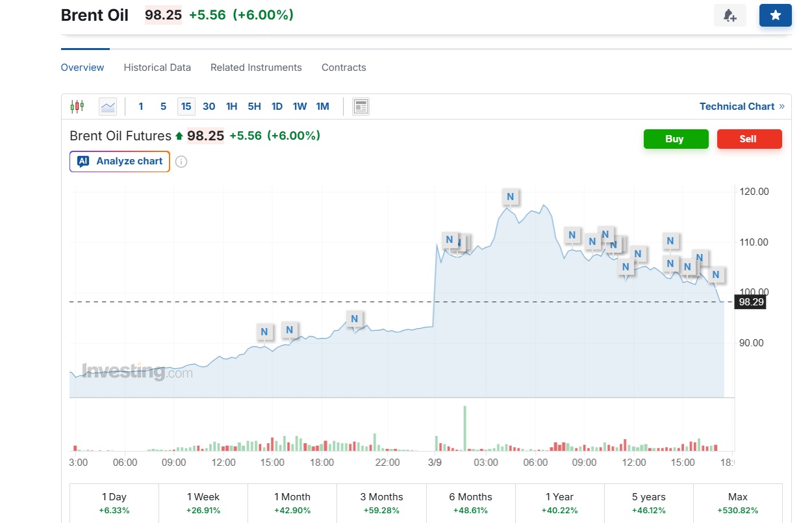
Task: Select the area chart type icon
Action: pyautogui.click(x=108, y=107)
